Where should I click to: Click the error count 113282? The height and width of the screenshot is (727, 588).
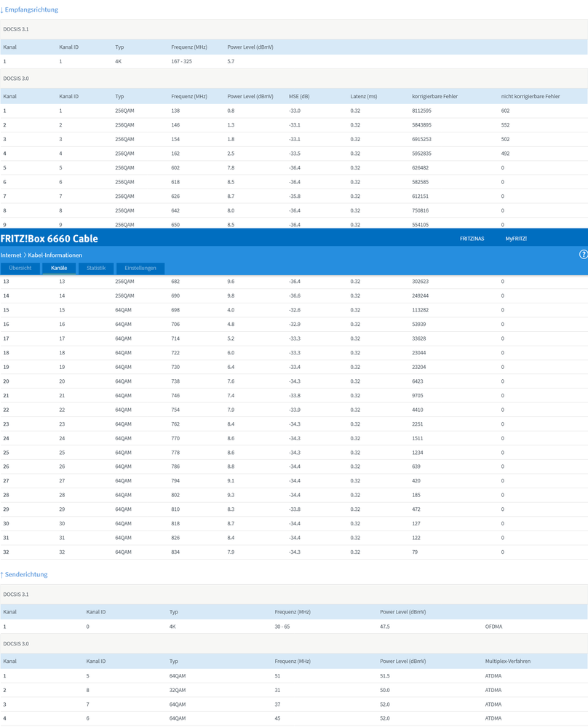point(420,310)
